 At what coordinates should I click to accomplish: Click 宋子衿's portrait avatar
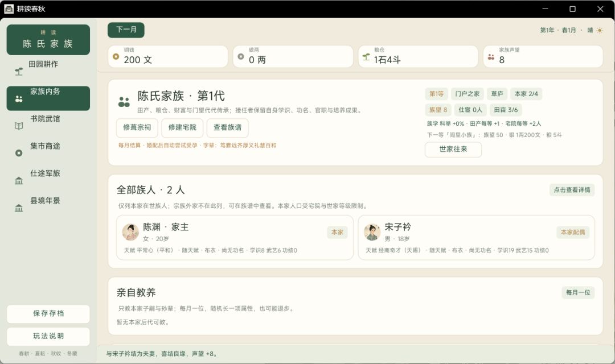372,232
